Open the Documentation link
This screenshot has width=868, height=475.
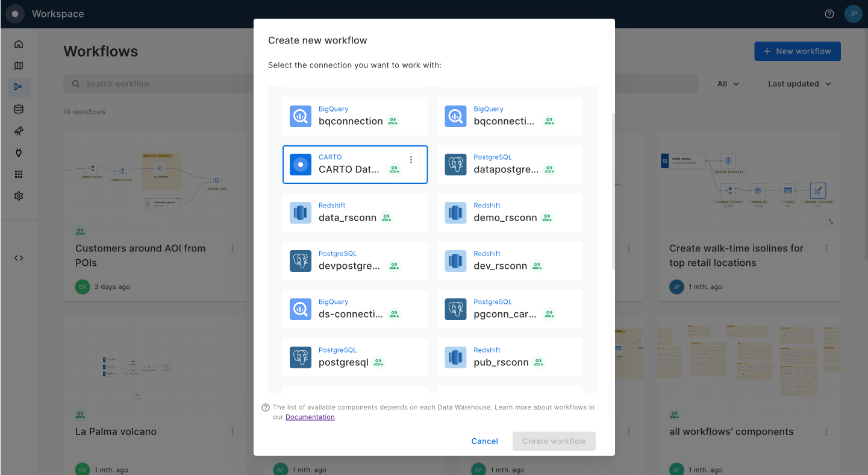310,417
